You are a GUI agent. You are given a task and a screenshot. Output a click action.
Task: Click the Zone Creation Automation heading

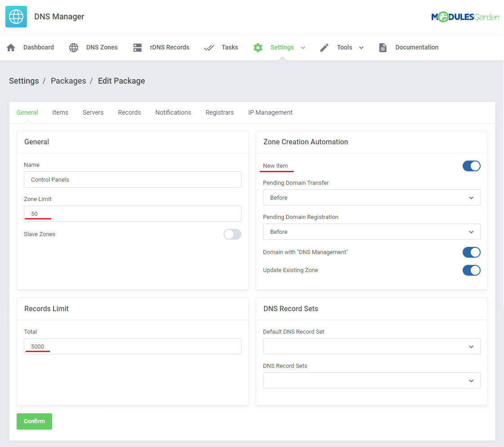[x=305, y=142]
